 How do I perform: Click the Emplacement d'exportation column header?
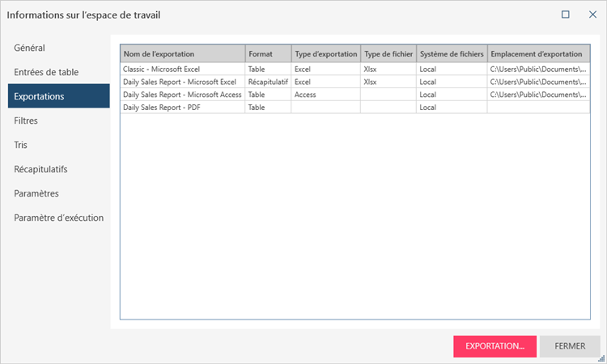click(537, 54)
